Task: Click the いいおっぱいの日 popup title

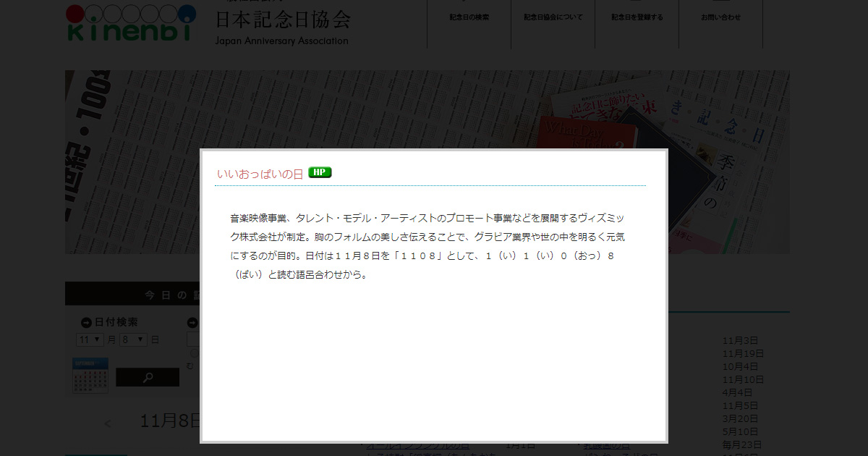Action: coord(260,174)
